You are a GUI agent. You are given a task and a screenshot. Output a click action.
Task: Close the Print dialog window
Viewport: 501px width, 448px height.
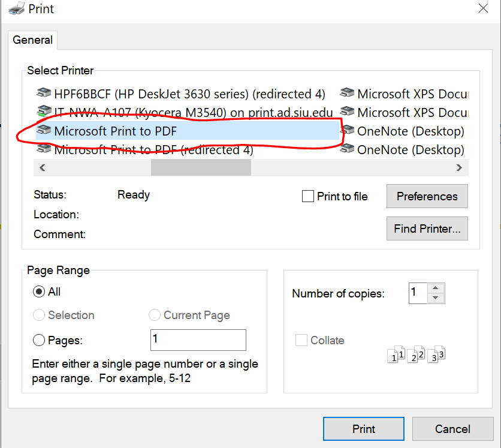coord(483,8)
